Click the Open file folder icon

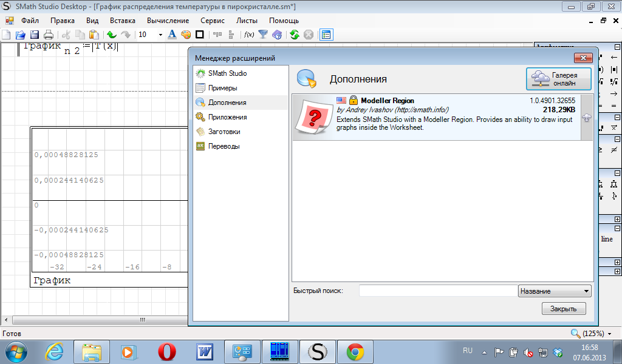21,35
